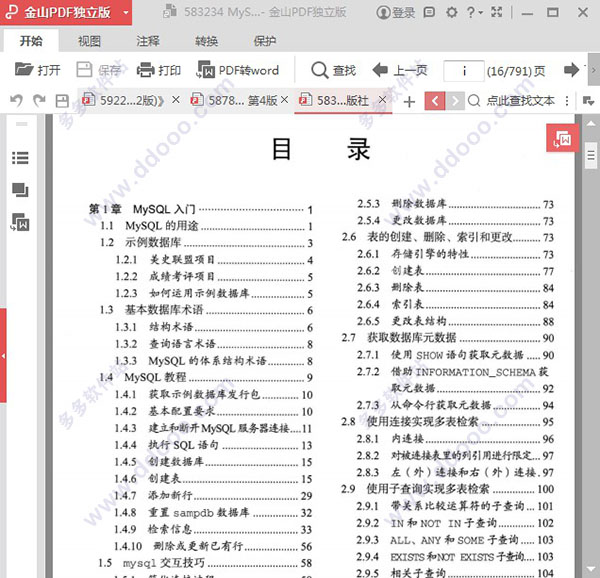Click the 2.5.3 删除数据库 entry
Screen dimensions: 600x578
[x=456, y=204]
